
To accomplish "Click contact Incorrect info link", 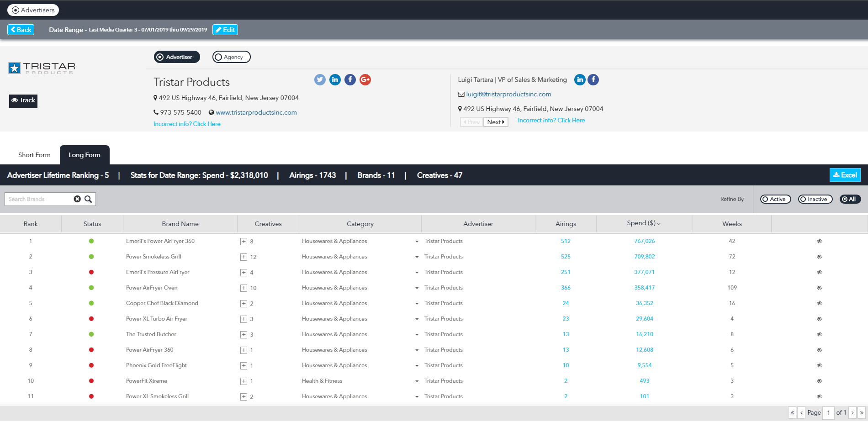I will [x=551, y=120].
